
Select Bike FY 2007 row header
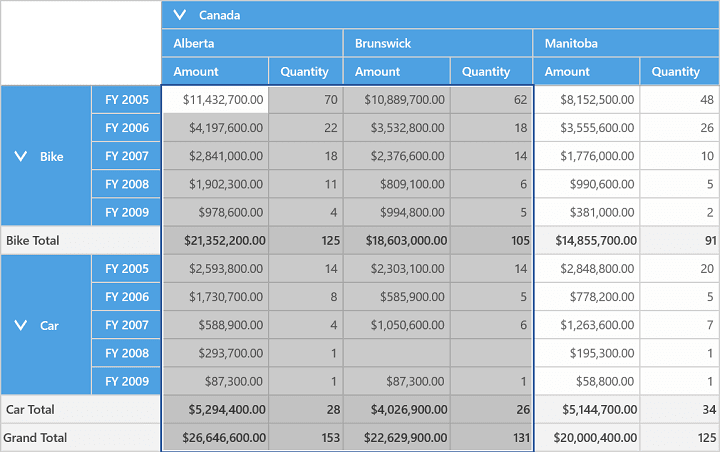coord(126,156)
